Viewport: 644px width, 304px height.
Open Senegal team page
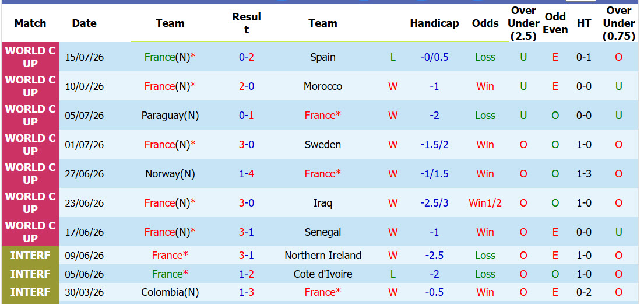[x=323, y=232]
